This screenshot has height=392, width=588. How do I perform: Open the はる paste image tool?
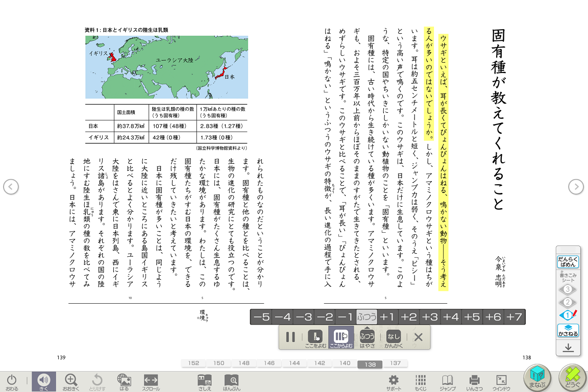pyautogui.click(x=124, y=382)
